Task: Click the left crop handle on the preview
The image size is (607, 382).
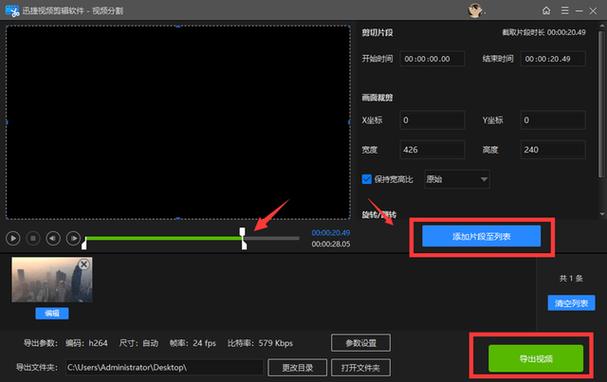Action: (6, 122)
